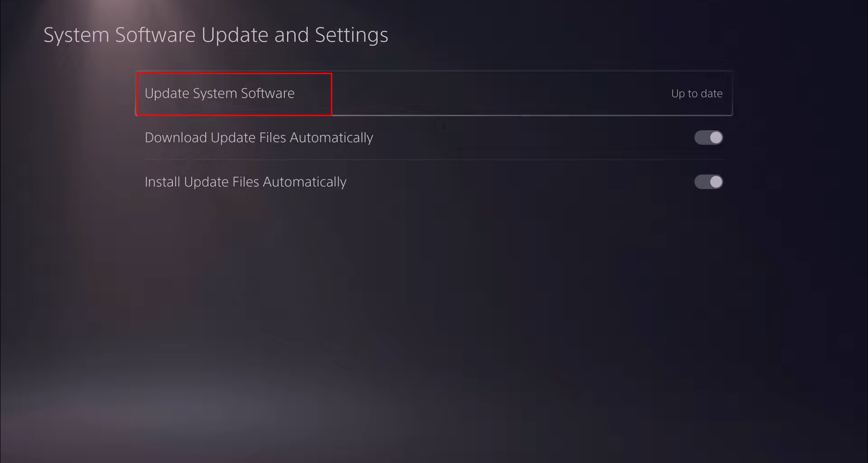Click the word 'Automatically' in the Download row
Image resolution: width=868 pixels, height=463 pixels.
331,137
